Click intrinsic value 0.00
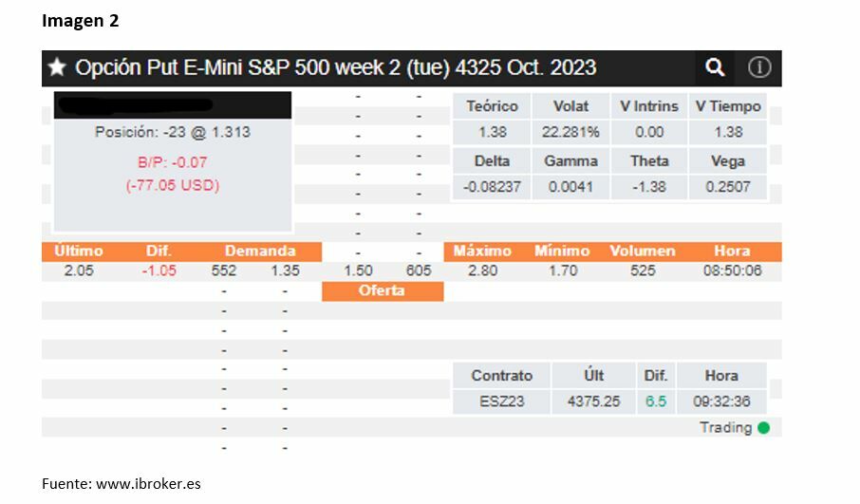The height and width of the screenshot is (504, 860). coord(649,132)
